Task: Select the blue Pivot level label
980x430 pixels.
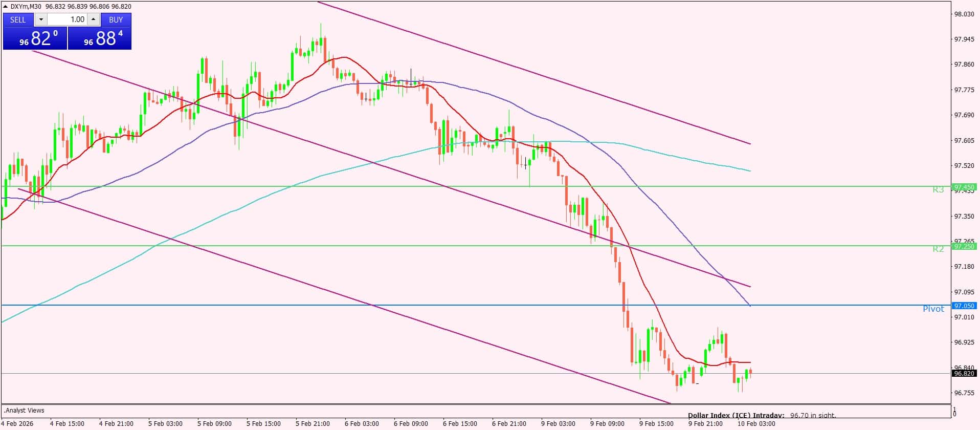Action: (933, 309)
